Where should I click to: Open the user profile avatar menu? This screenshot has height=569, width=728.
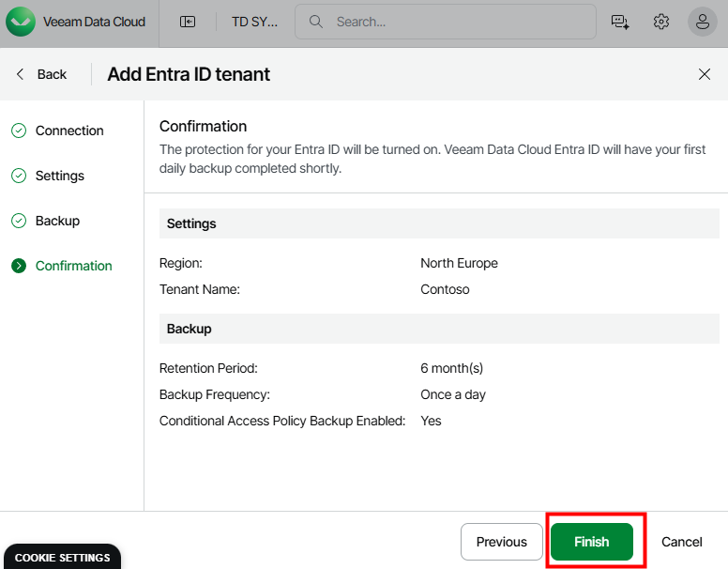point(703,22)
